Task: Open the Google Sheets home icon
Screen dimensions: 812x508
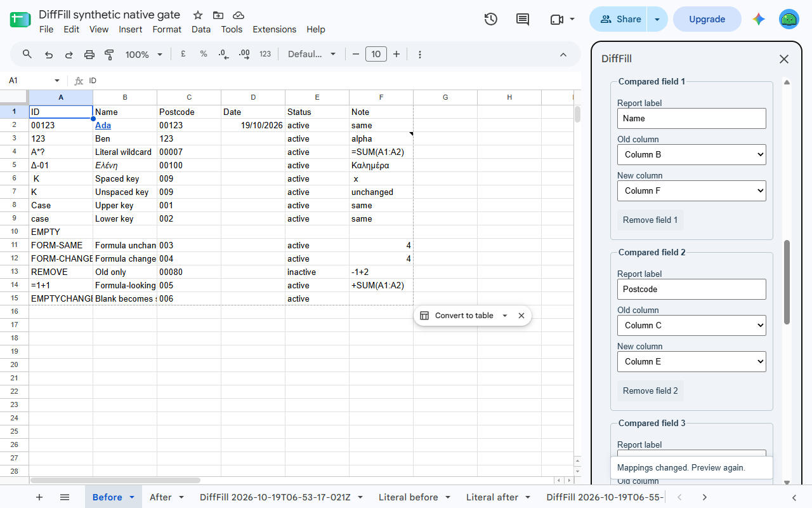Action: coord(20,19)
